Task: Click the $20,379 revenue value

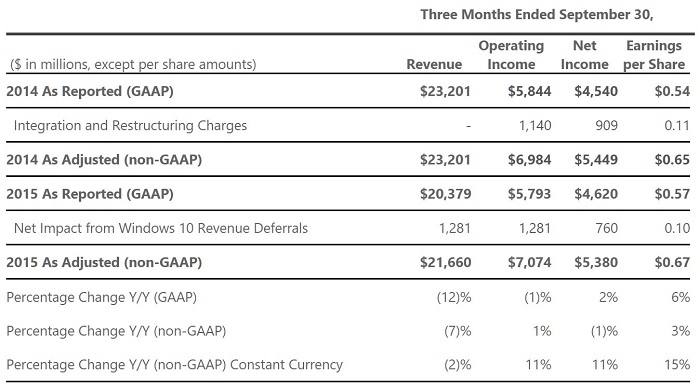Action: (446, 194)
